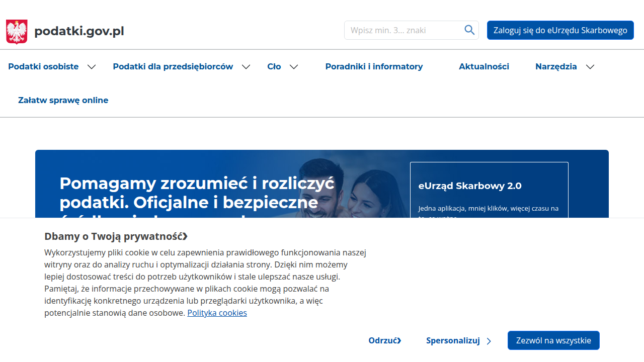
Task: Click the Polish eagle emblem logo
Action: click(17, 32)
